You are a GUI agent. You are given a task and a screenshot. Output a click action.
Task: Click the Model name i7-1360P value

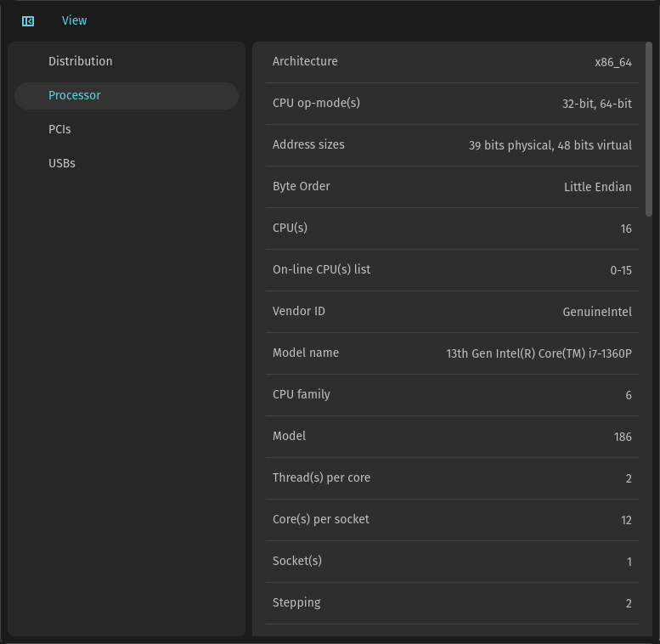pyautogui.click(x=539, y=353)
